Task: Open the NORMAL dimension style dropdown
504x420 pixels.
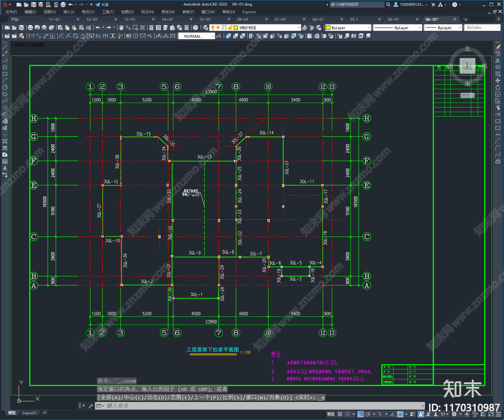Action: click(197, 36)
